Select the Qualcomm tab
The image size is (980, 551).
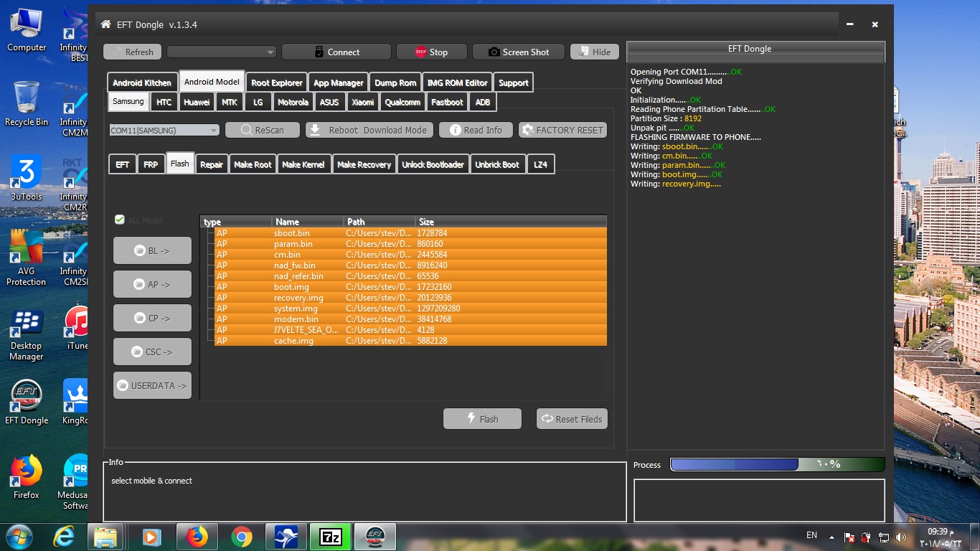pos(402,102)
